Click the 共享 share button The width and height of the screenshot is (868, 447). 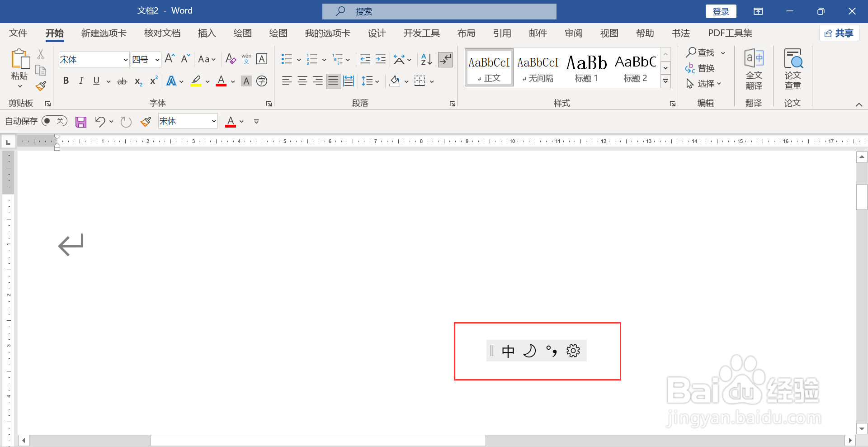(x=839, y=33)
